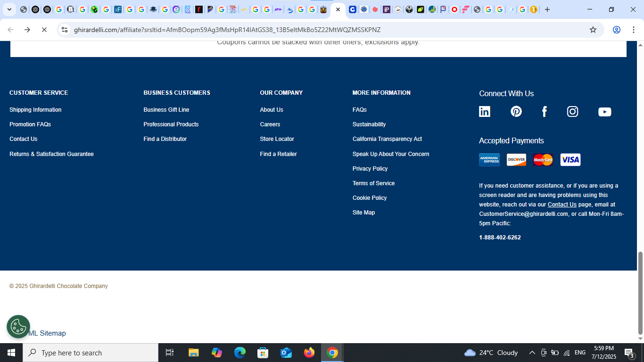The width and height of the screenshot is (644, 362).
Task: Open the weather widget showing 24°C Cloudy
Action: [x=491, y=353]
